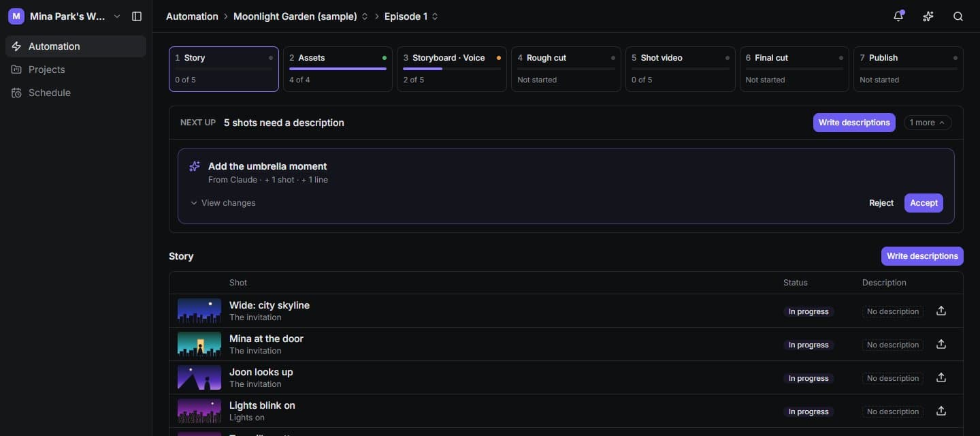The height and width of the screenshot is (436, 980).
Task: Open the Joon looks up thumbnail
Action: 199,377
